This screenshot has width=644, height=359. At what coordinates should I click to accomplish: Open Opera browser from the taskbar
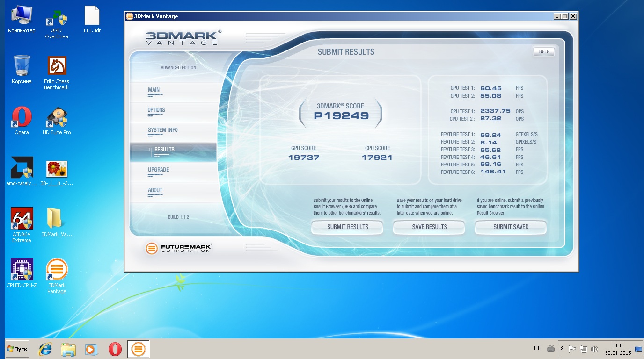[115, 349]
